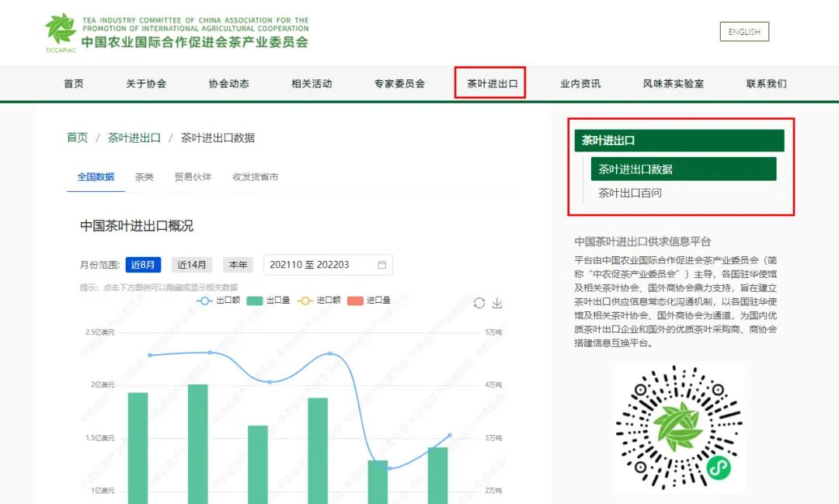This screenshot has height=504, width=839.
Task: Toggle 进口量 red legend swatch
Action: [x=368, y=301]
